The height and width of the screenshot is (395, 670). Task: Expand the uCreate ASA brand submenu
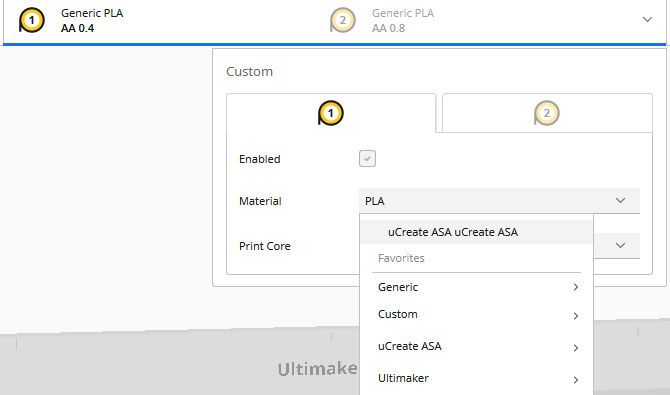pyautogui.click(x=476, y=347)
